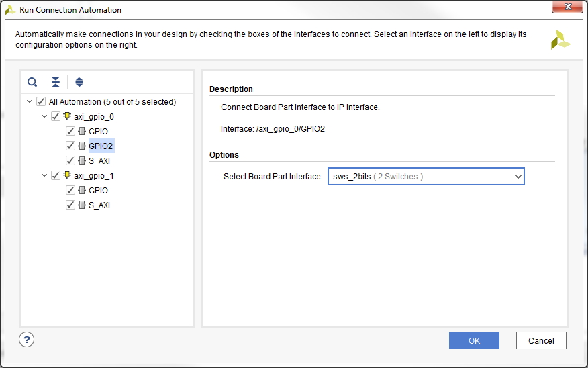This screenshot has width=588, height=368.
Task: Open the Select Board Part Interface dropdown
Action: (x=426, y=177)
